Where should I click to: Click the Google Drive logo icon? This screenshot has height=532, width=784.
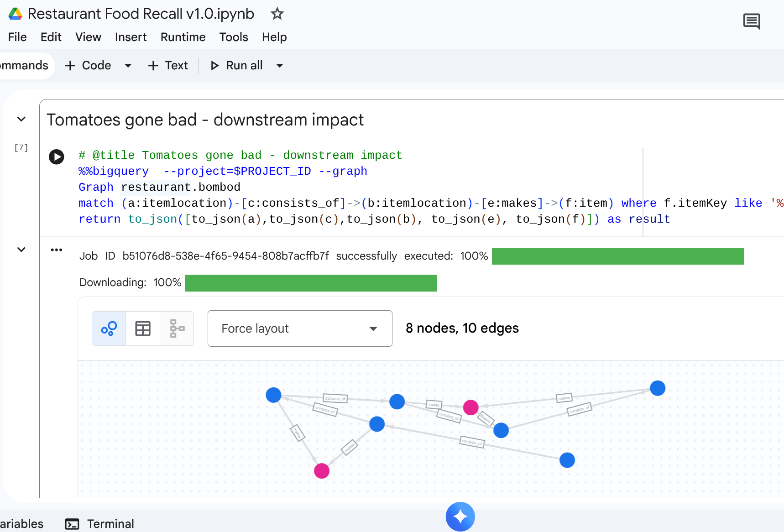pyautogui.click(x=15, y=14)
